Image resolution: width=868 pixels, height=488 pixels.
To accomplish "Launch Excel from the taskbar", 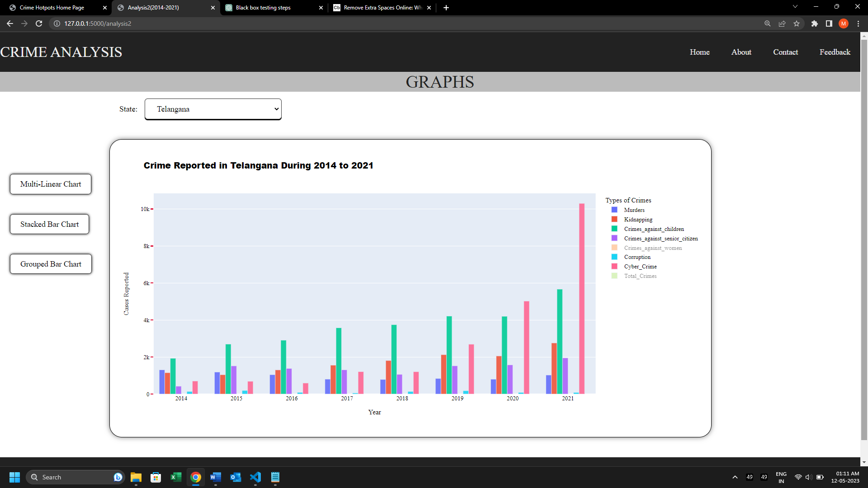I will 175,477.
